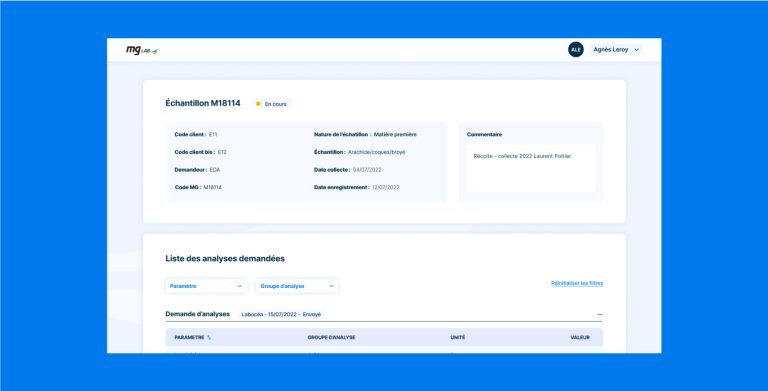Click Réinitialiser les filtres link
The width and height of the screenshot is (768, 391).
pos(577,283)
